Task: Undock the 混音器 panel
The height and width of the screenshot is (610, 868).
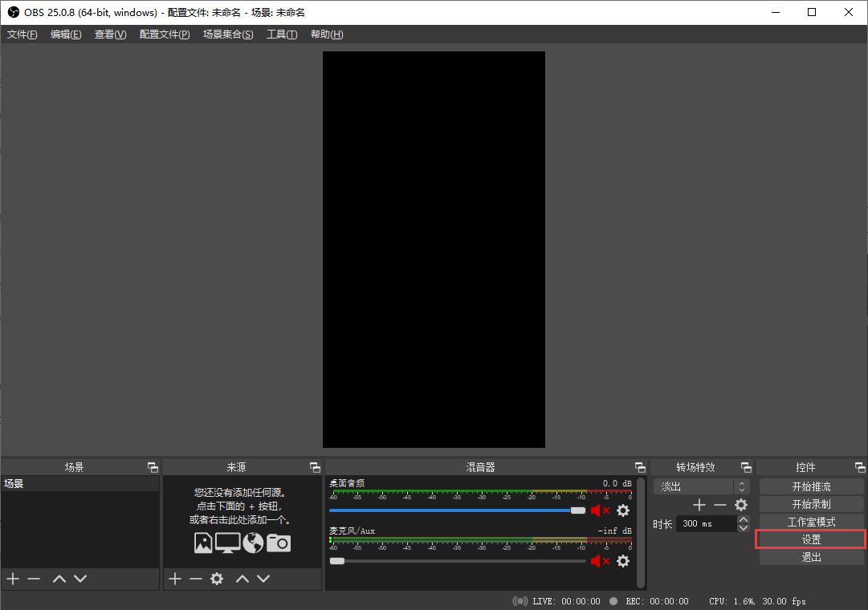Action: click(640, 467)
